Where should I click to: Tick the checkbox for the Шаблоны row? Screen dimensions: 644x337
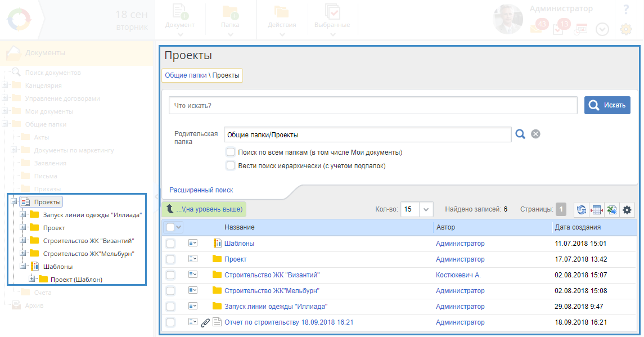[x=170, y=244]
